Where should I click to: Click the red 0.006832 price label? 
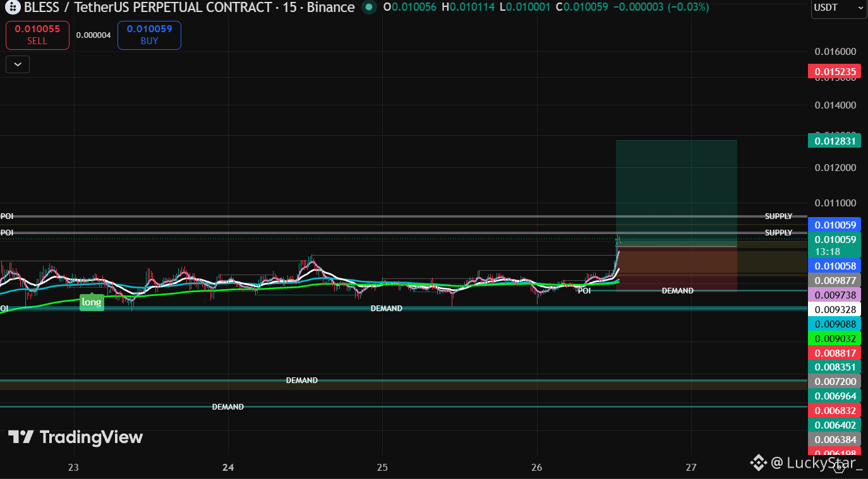pyautogui.click(x=835, y=410)
